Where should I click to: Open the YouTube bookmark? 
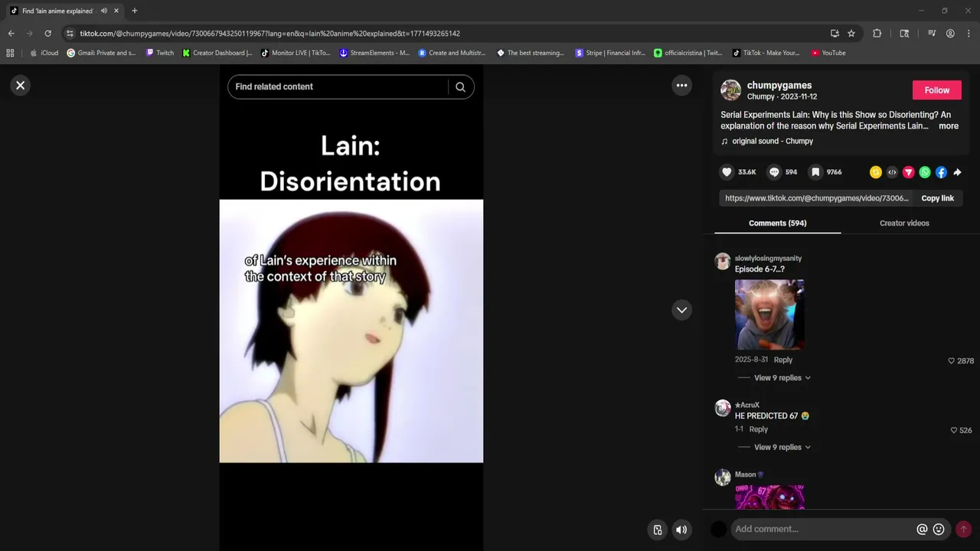click(x=828, y=53)
